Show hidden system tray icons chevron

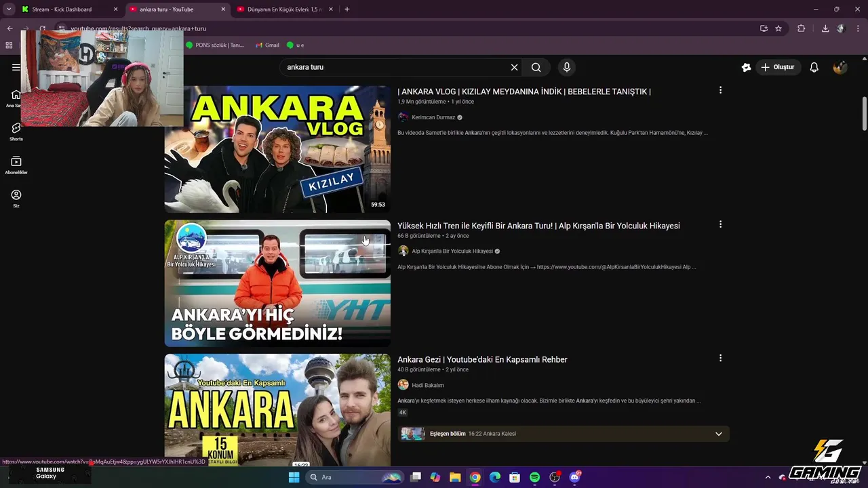tap(768, 477)
